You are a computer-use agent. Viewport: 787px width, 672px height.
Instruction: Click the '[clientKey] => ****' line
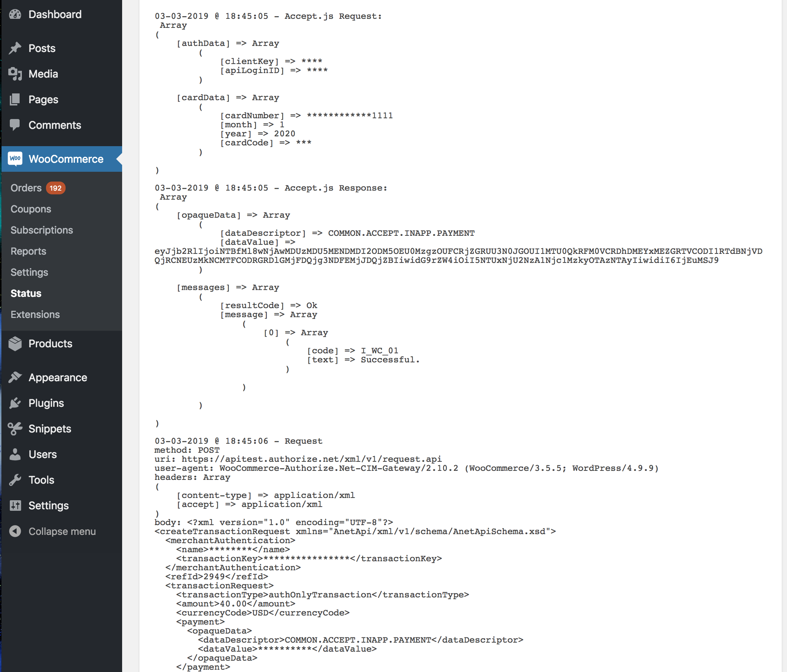[271, 61]
